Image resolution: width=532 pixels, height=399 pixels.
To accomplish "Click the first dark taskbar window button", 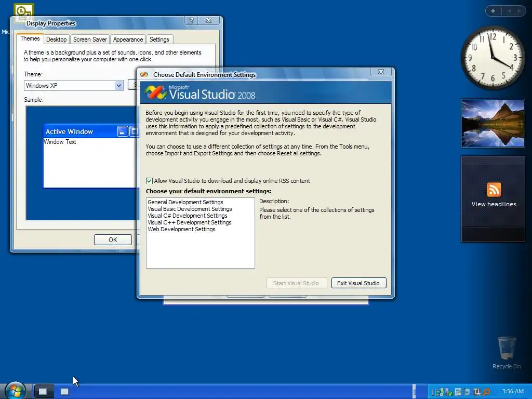I will point(44,392).
